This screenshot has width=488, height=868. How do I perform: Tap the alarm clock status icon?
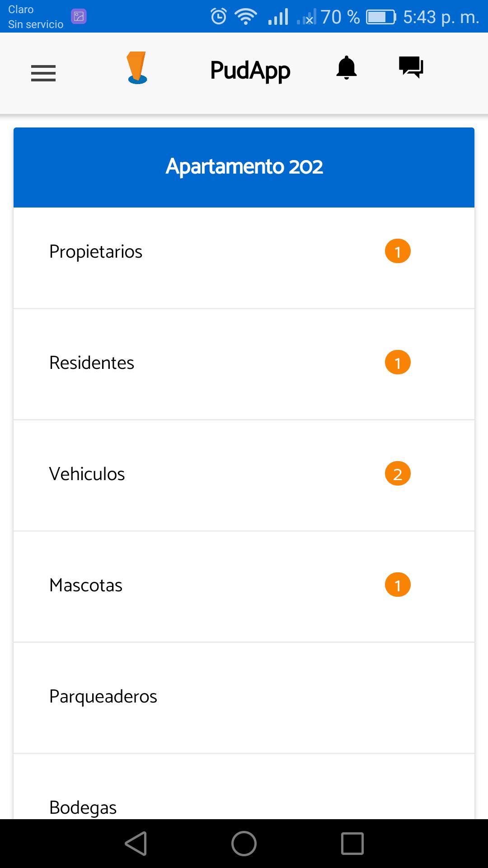(x=219, y=17)
